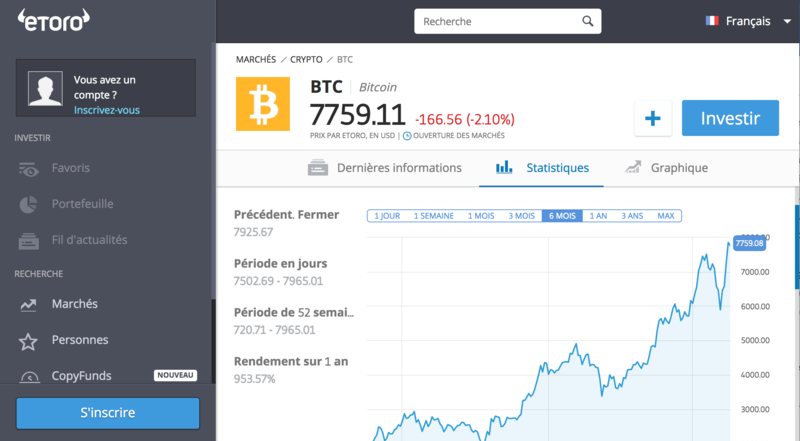The width and height of the screenshot is (800, 441).
Task: Click the Période en jours range value
Action: click(278, 281)
